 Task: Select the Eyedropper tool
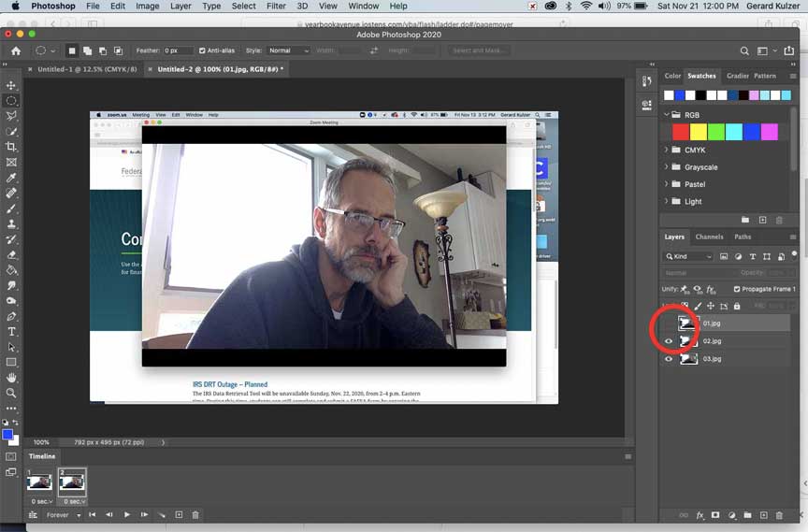(11, 178)
